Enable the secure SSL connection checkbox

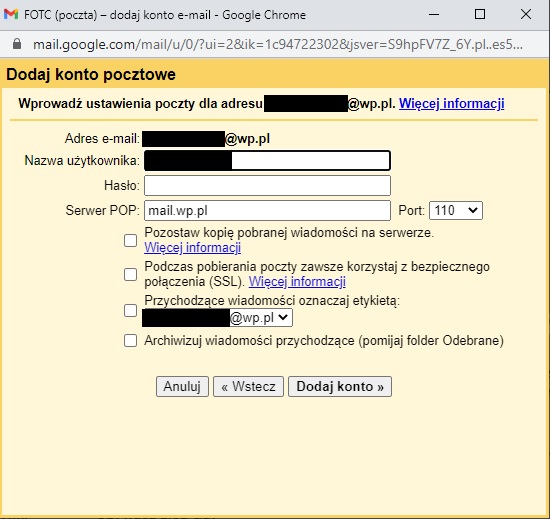[130, 274]
